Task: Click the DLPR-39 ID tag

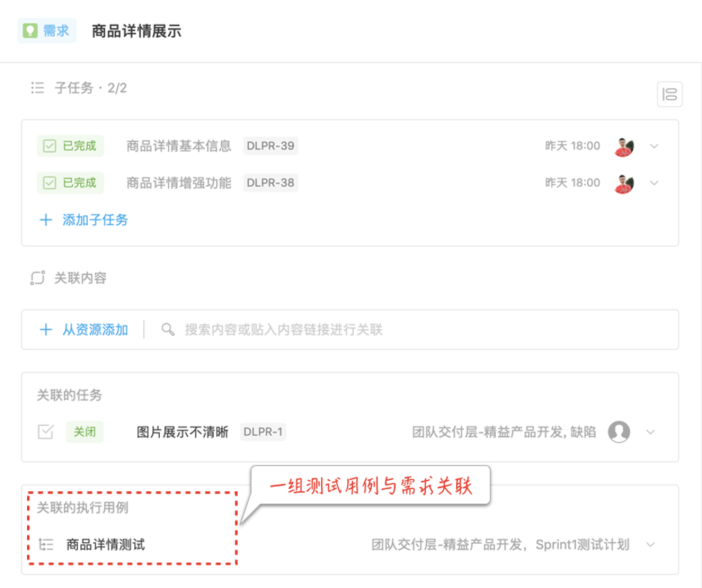Action: 271,146
